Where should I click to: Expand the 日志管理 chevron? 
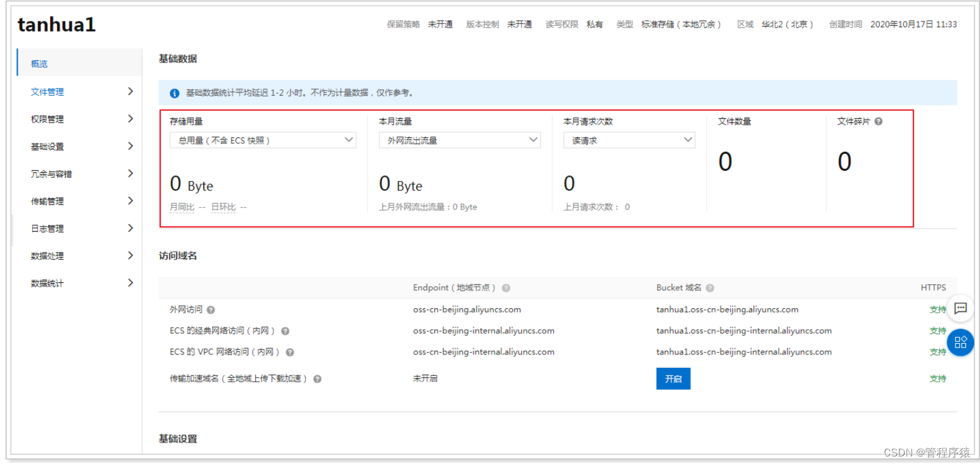tap(130, 228)
